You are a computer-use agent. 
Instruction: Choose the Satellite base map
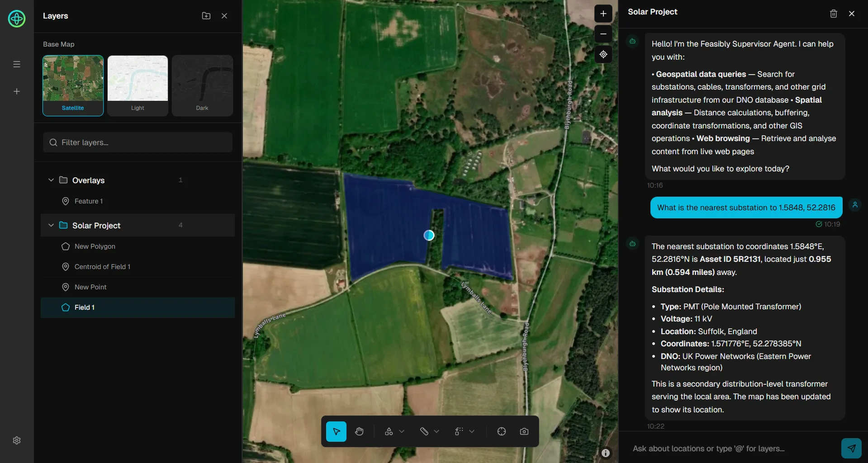(x=73, y=86)
